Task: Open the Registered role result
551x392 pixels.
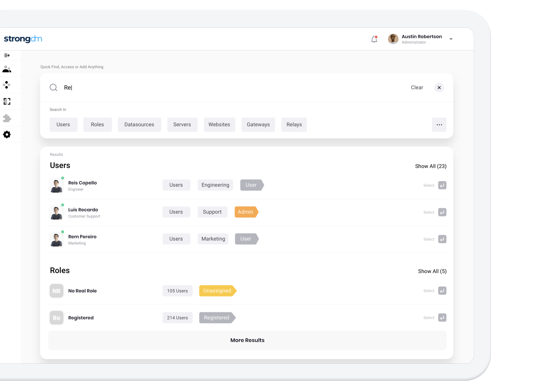Action: (x=248, y=318)
